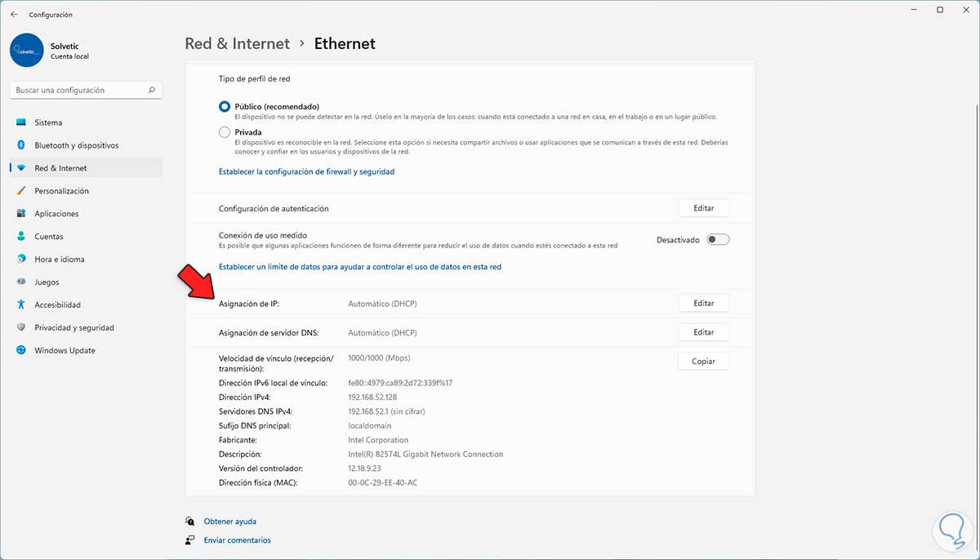Click search magnifier in settings box
This screenshot has width=980, height=560.
[x=152, y=91]
